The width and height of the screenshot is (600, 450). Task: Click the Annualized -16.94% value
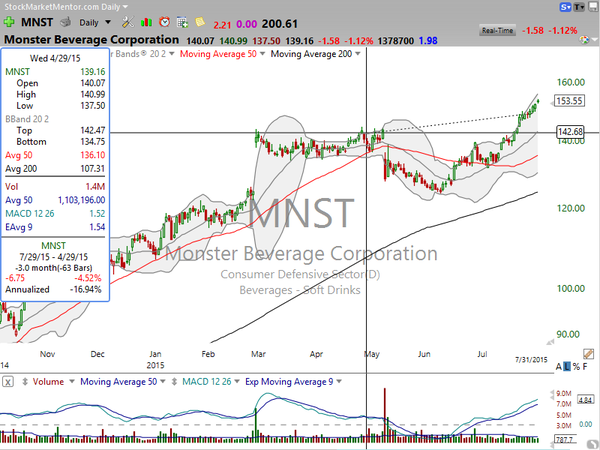click(x=86, y=290)
